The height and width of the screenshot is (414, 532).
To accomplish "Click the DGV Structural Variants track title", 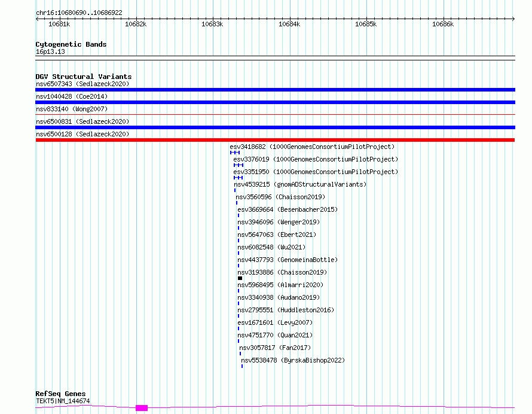I will point(84,77).
